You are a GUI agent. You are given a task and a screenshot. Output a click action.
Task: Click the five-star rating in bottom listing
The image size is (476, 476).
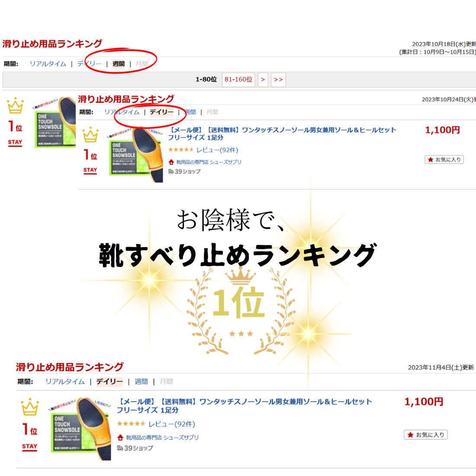131,424
